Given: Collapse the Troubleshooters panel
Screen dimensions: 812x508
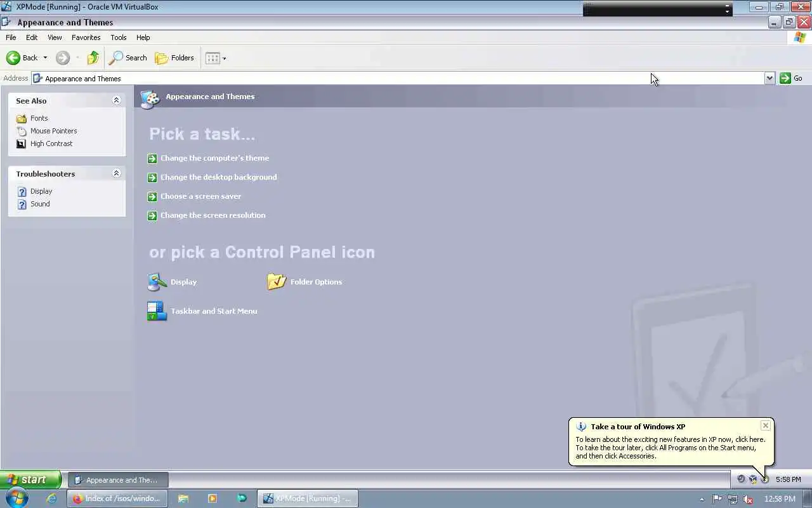Looking at the screenshot, I should [x=116, y=173].
